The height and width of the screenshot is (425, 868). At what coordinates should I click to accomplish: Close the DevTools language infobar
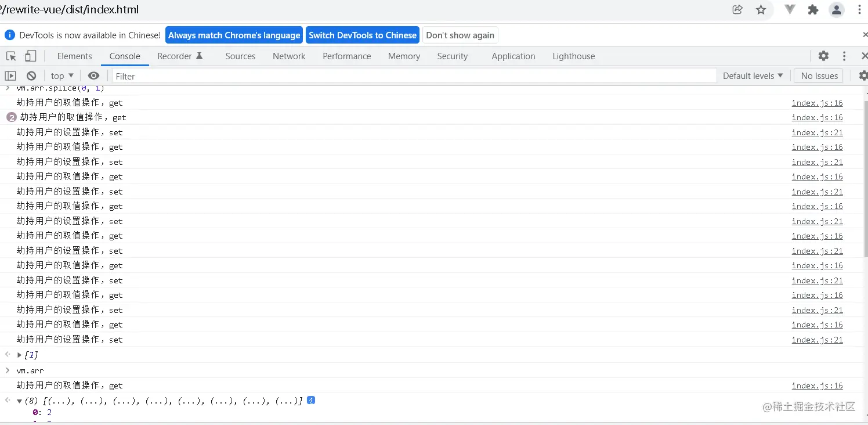(865, 35)
